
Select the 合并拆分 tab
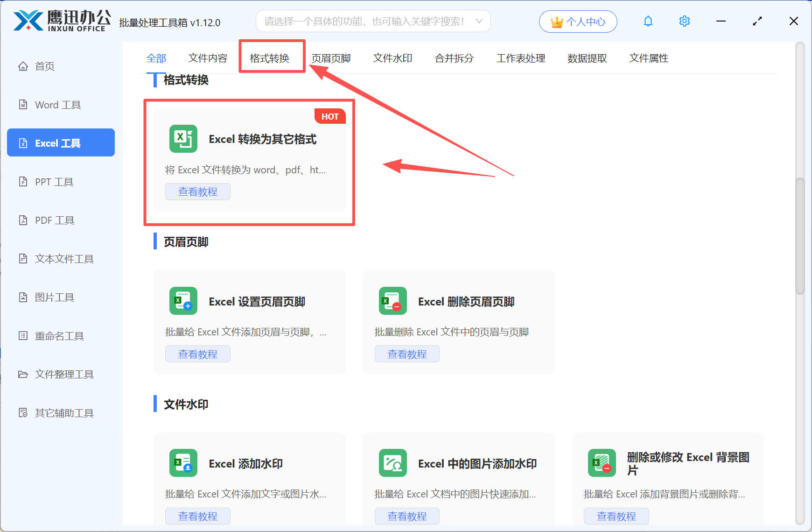tap(454, 57)
